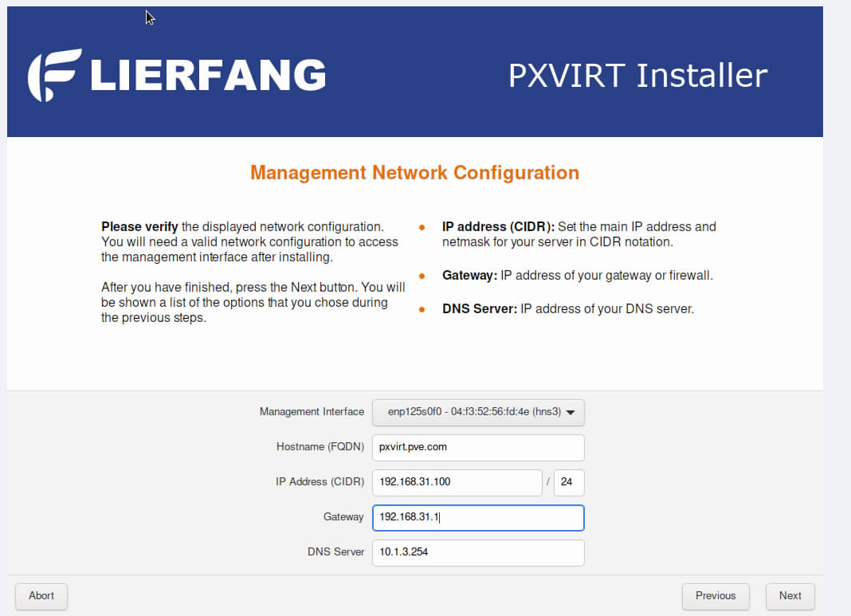Click the 'Hostname (FQDN)' field label
This screenshot has width=851, height=616.
pyautogui.click(x=320, y=447)
